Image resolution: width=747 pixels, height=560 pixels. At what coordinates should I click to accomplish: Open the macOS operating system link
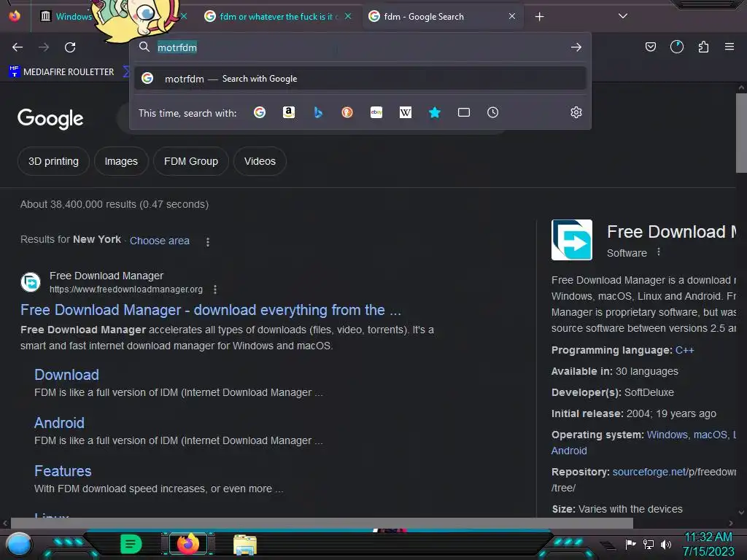pyautogui.click(x=710, y=435)
